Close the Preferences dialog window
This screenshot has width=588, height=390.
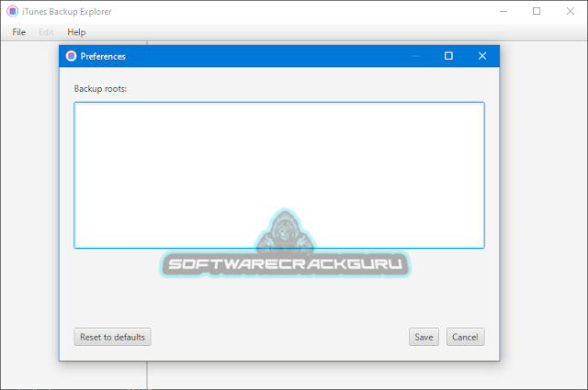tap(482, 56)
